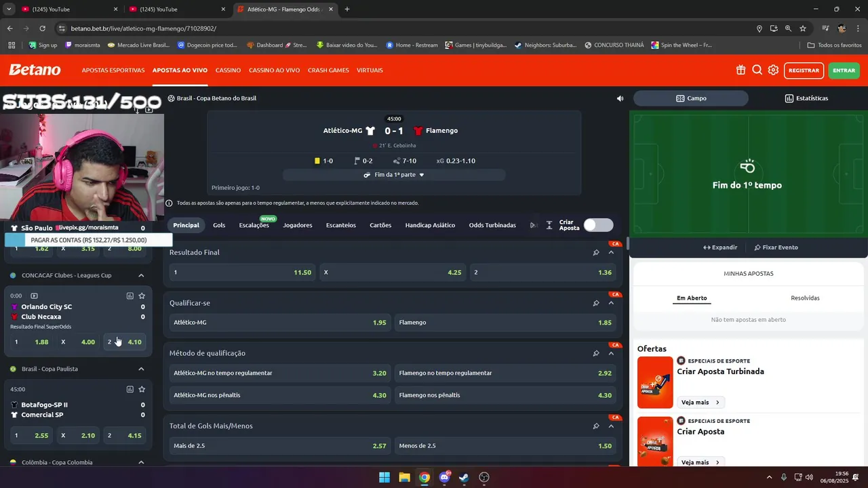Screen dimensions: 868x488
Task: Pin the Qualificar-se market
Action: (596, 303)
